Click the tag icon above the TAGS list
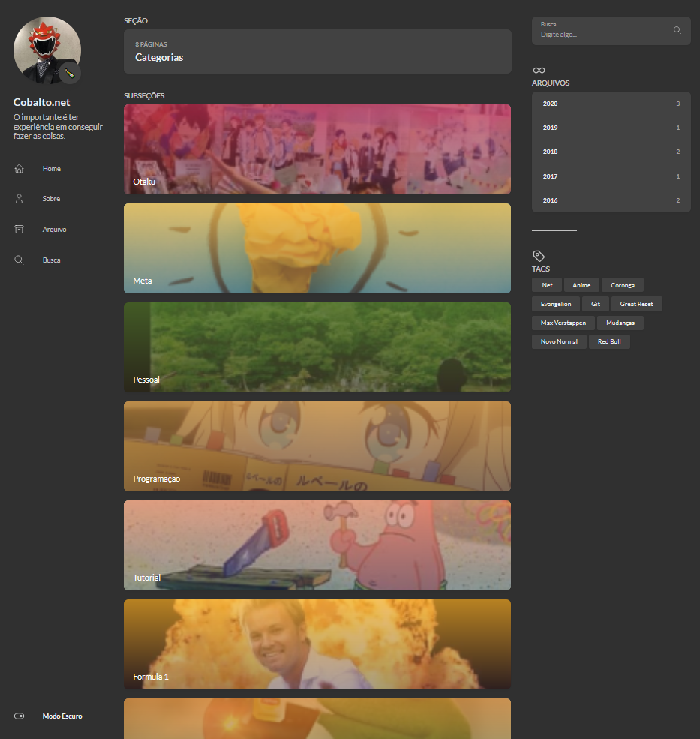 [x=538, y=256]
